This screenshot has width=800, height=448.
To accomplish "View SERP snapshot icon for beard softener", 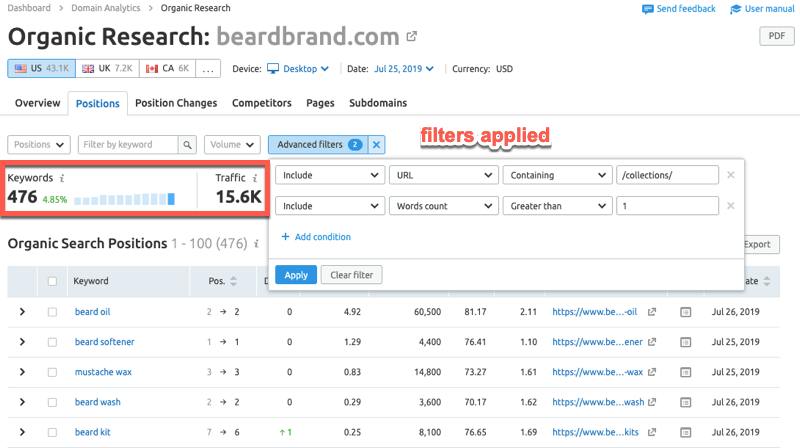I will 685,342.
